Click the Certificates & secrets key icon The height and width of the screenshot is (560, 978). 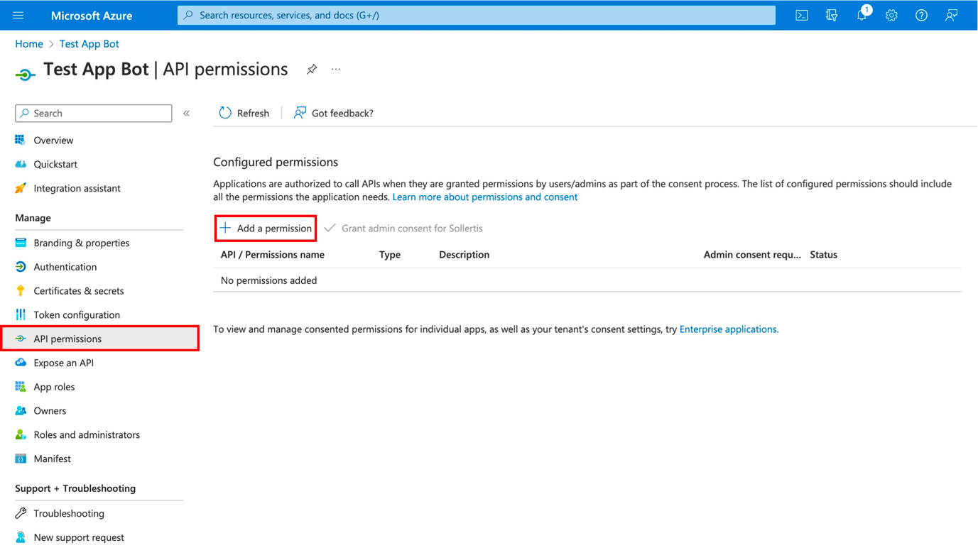point(21,291)
